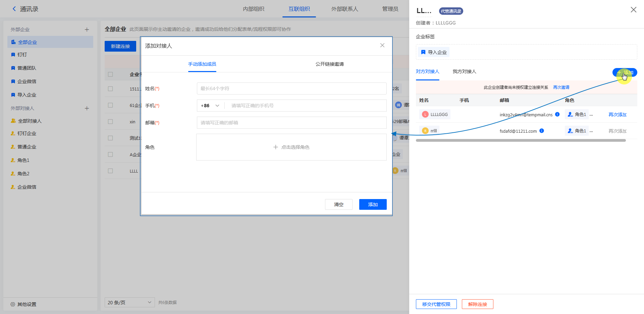Click the plus icon next to 外部企业

pos(87,29)
